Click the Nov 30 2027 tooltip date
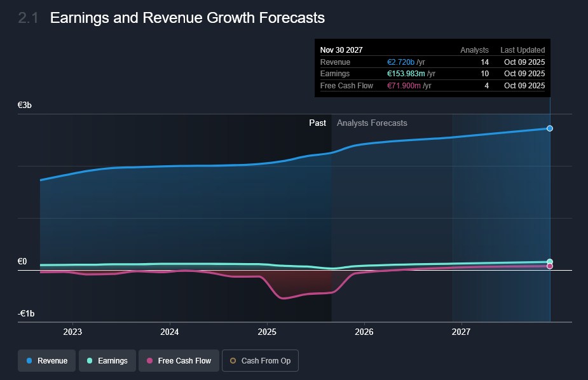Screen dimensions: 588x380 point(342,50)
